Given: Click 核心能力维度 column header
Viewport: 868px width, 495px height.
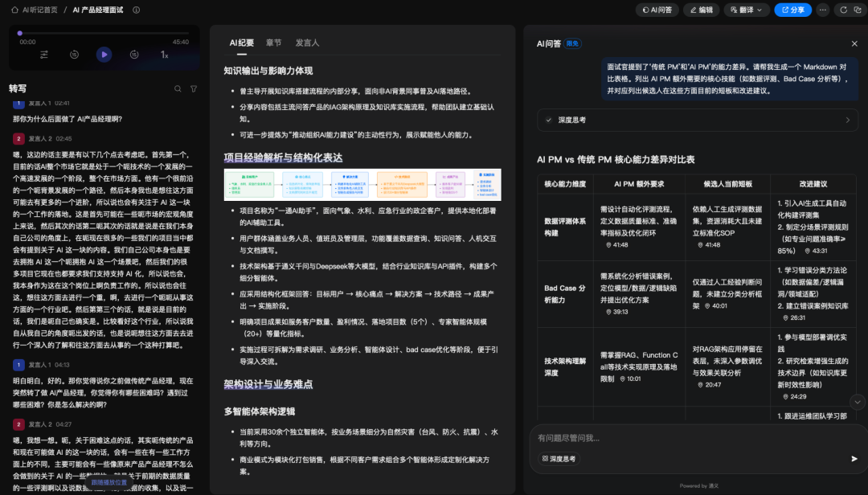Looking at the screenshot, I should point(565,184).
